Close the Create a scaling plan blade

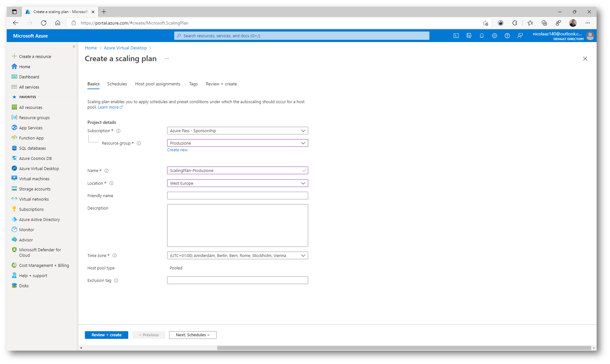pos(585,59)
